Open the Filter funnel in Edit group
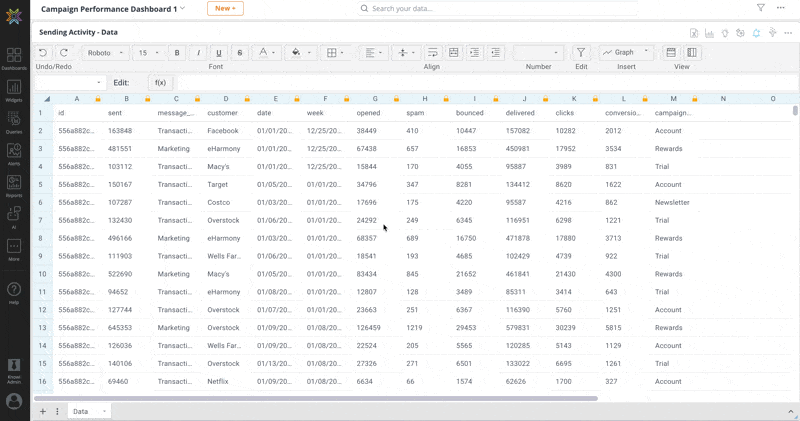Viewport: 800px width, 421px height. coord(581,53)
